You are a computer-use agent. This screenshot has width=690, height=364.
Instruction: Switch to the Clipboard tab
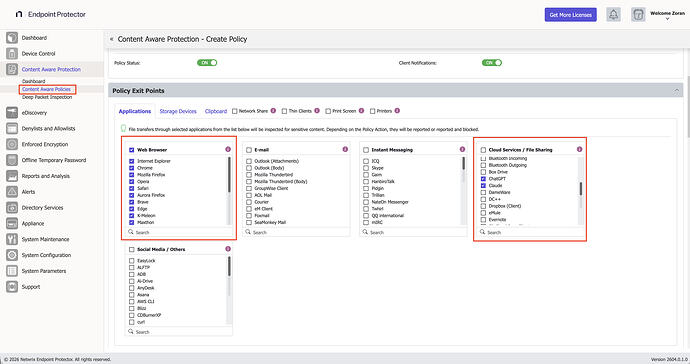216,111
